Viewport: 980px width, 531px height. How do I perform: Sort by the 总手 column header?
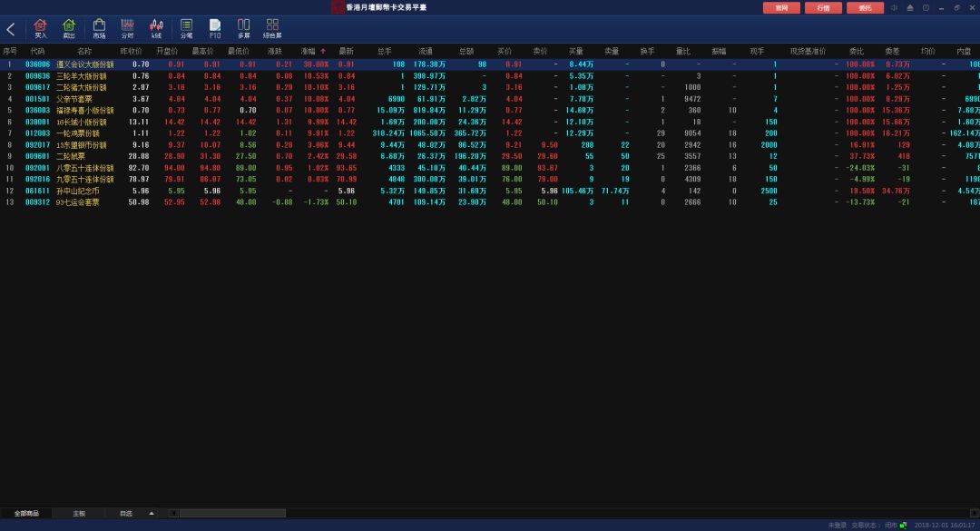click(x=385, y=52)
